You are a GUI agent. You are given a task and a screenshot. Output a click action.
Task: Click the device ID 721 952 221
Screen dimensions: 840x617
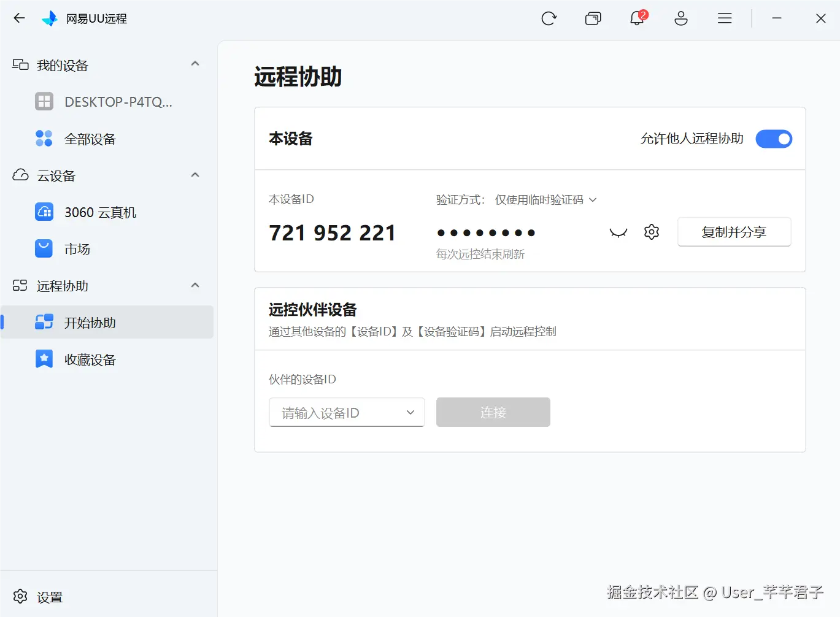tap(332, 233)
